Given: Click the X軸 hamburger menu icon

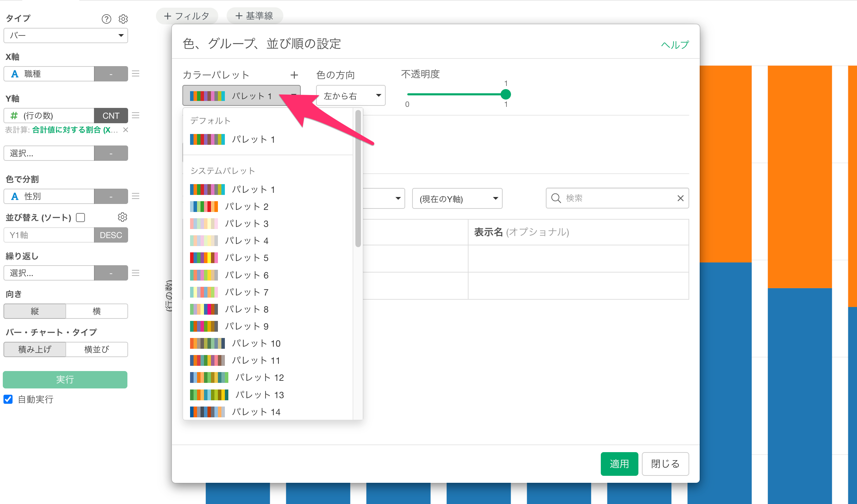Looking at the screenshot, I should tap(136, 74).
